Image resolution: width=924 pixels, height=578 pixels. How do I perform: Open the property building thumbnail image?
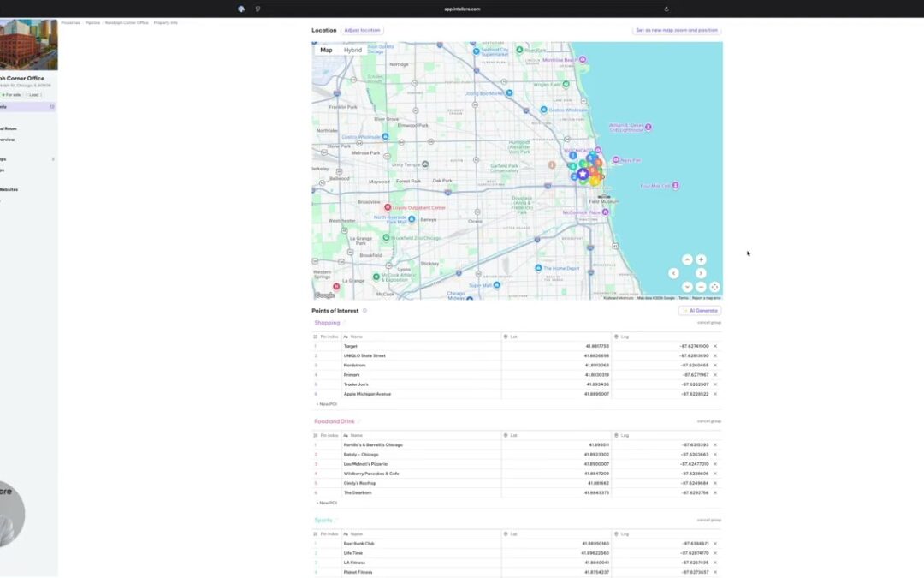[28, 45]
